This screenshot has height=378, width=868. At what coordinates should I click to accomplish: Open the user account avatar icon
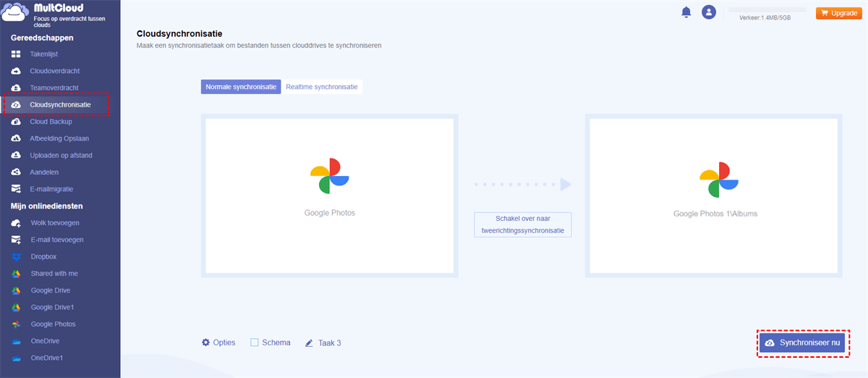[x=709, y=12]
